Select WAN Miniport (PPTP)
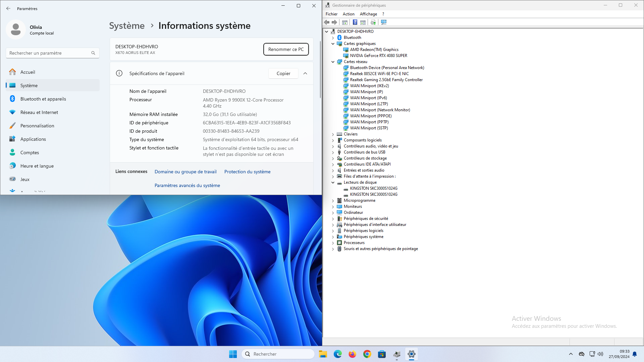 point(369,122)
